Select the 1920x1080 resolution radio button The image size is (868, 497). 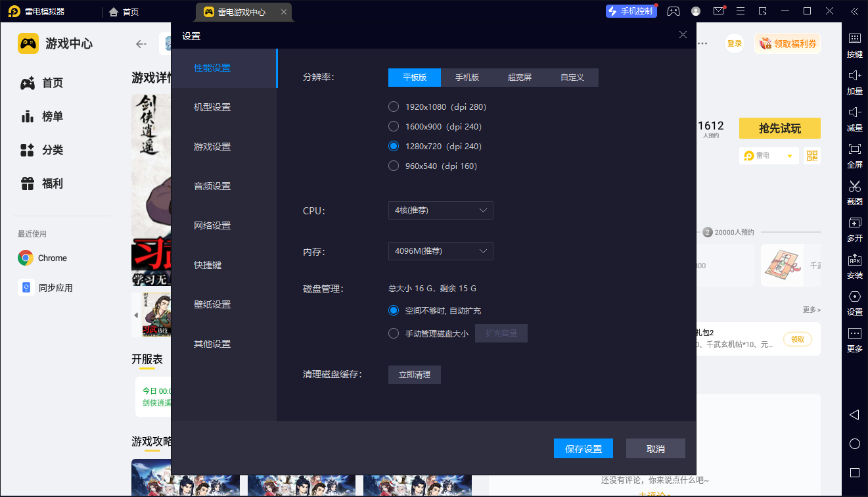tap(393, 106)
